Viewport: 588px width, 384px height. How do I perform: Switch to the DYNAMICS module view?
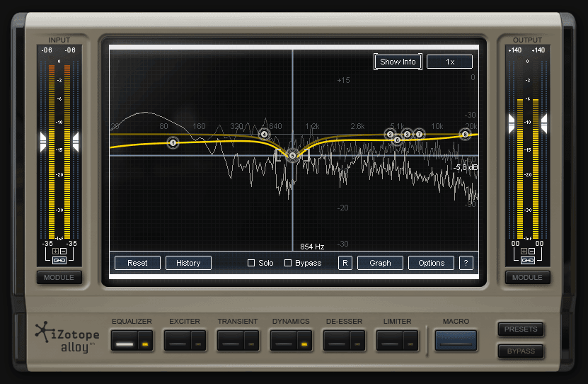coord(284,341)
